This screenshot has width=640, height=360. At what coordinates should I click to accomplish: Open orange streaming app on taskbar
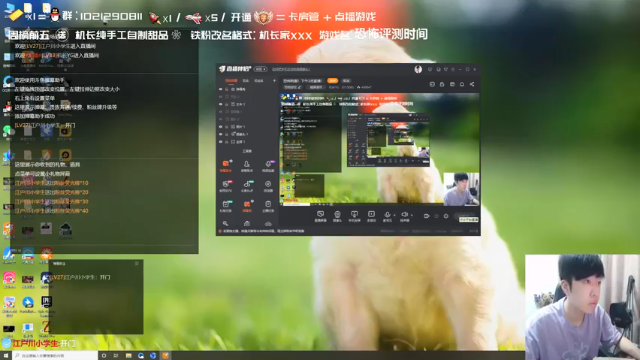165,356
